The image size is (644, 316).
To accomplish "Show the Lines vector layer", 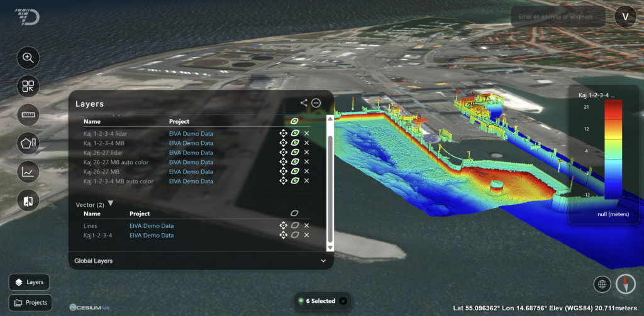I will (294, 226).
